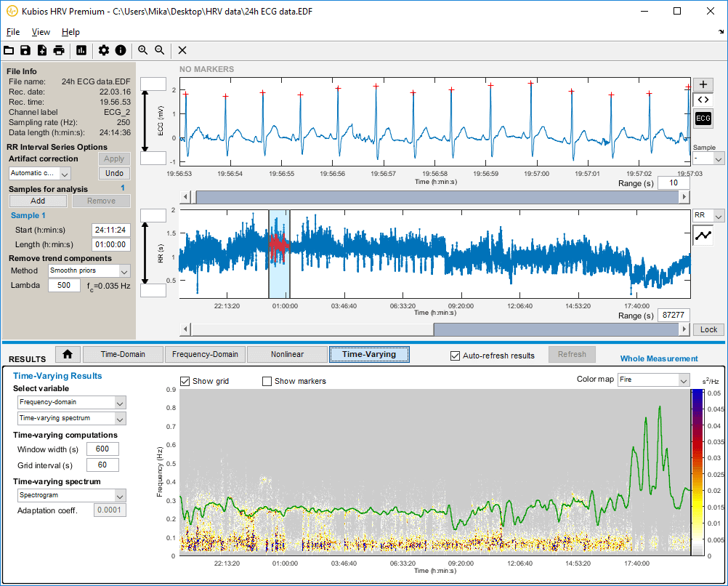728x586 pixels.
Task: Switch to the Nonlinear results tab
Action: point(286,354)
